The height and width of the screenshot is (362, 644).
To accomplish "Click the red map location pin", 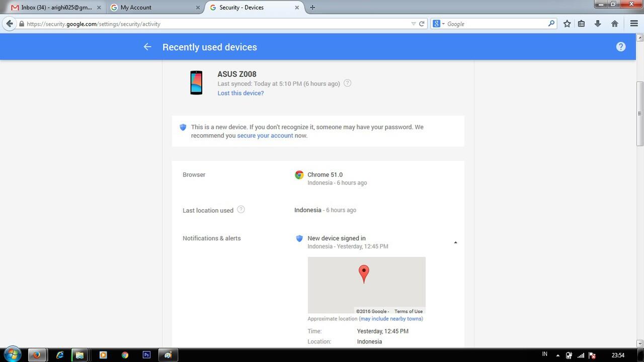I will pos(364,275).
